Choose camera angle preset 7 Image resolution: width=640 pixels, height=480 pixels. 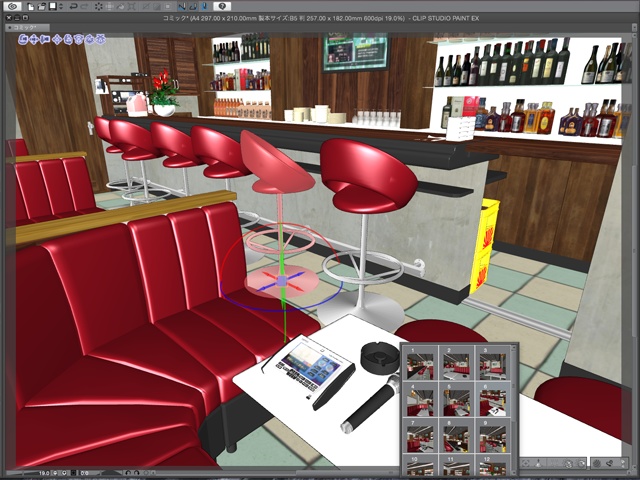pos(420,436)
